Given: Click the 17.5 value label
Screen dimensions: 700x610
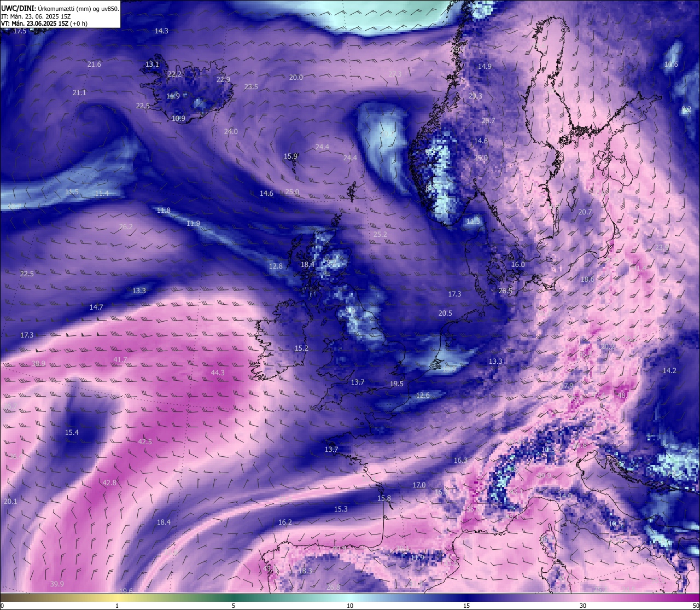Looking at the screenshot, I should click(x=20, y=31).
